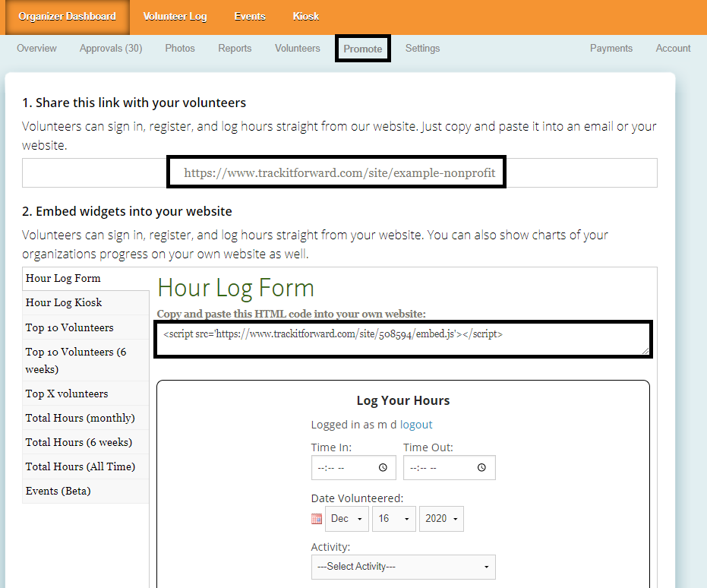Expand the Select Activity dropdown
The width and height of the screenshot is (707, 588).
pyautogui.click(x=403, y=567)
